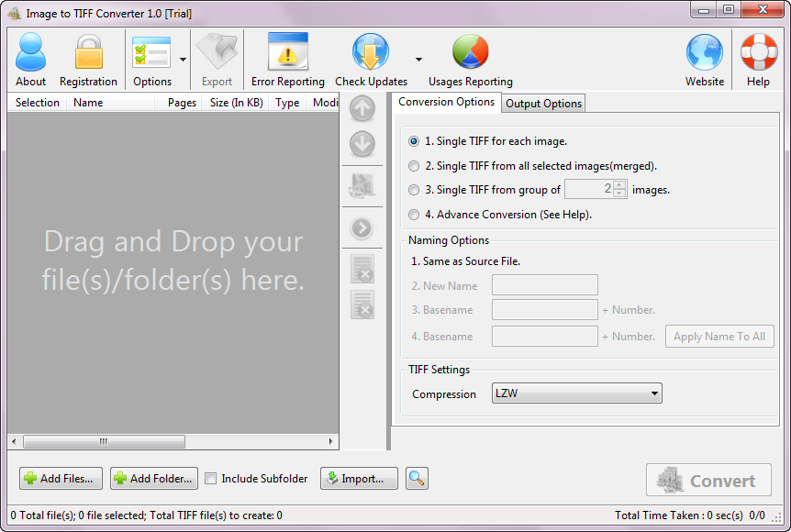
Task: Click the lower remove list icon
Action: [x=362, y=305]
